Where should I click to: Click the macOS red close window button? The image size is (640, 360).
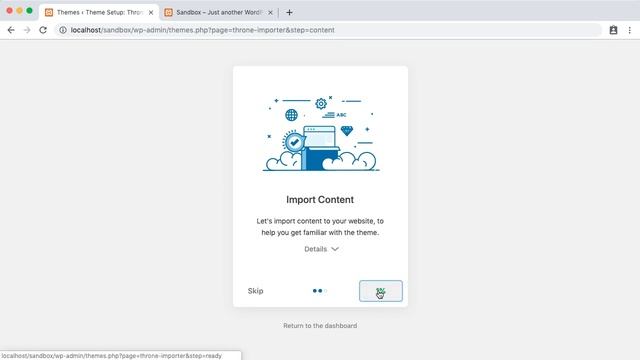[9, 11]
